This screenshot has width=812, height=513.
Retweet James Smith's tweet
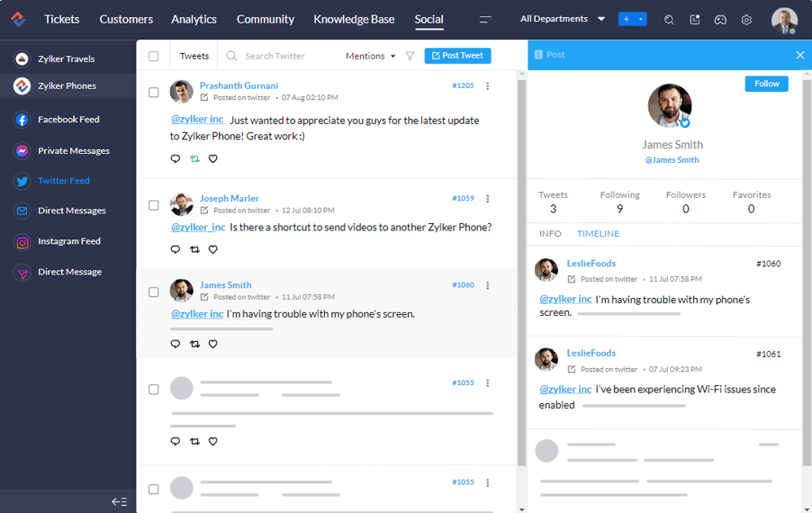(x=195, y=344)
